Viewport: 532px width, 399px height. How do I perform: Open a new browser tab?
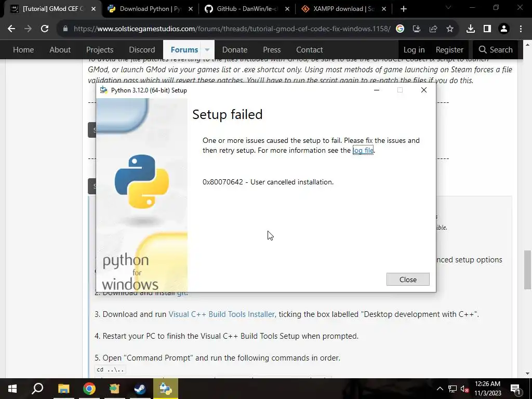point(403,9)
